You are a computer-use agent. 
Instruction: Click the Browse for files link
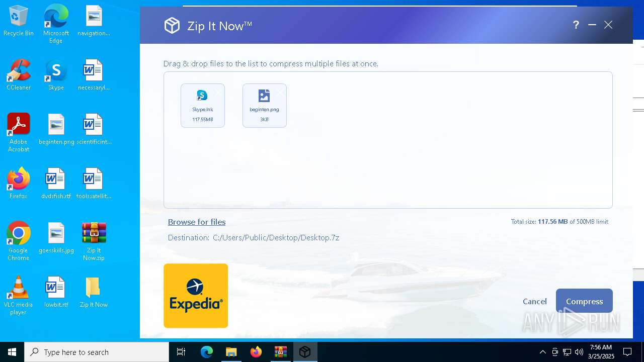pyautogui.click(x=197, y=222)
